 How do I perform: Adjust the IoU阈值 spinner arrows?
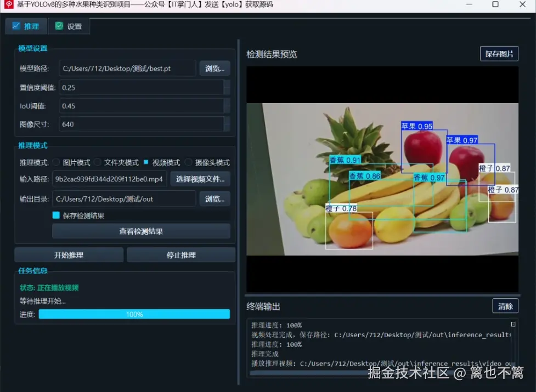click(227, 106)
